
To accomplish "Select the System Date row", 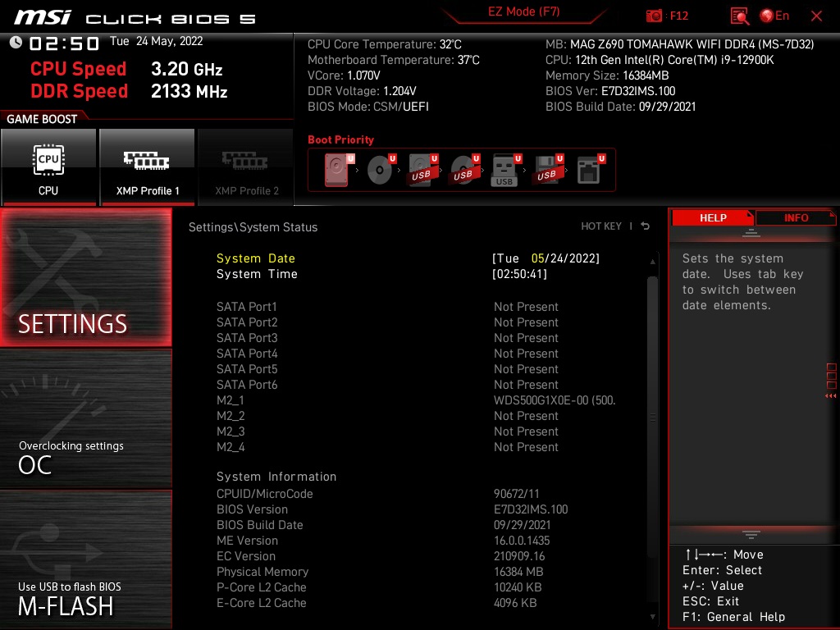I will point(408,258).
